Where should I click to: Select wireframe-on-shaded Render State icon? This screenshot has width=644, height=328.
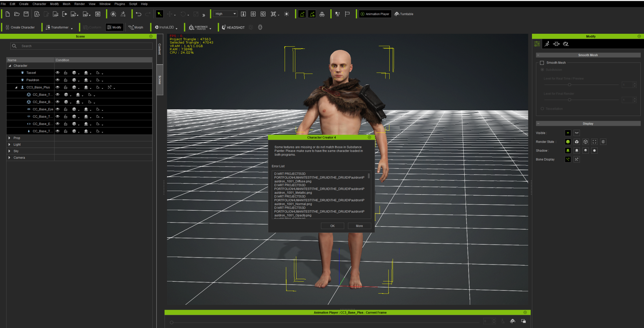click(x=577, y=141)
